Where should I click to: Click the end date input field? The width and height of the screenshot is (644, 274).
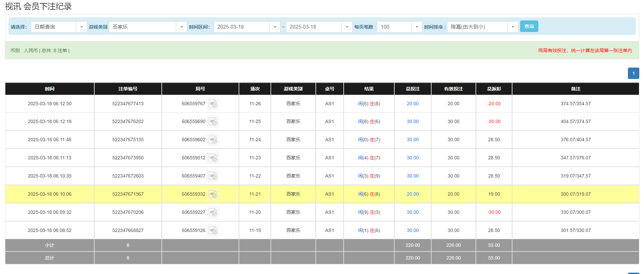(x=314, y=27)
